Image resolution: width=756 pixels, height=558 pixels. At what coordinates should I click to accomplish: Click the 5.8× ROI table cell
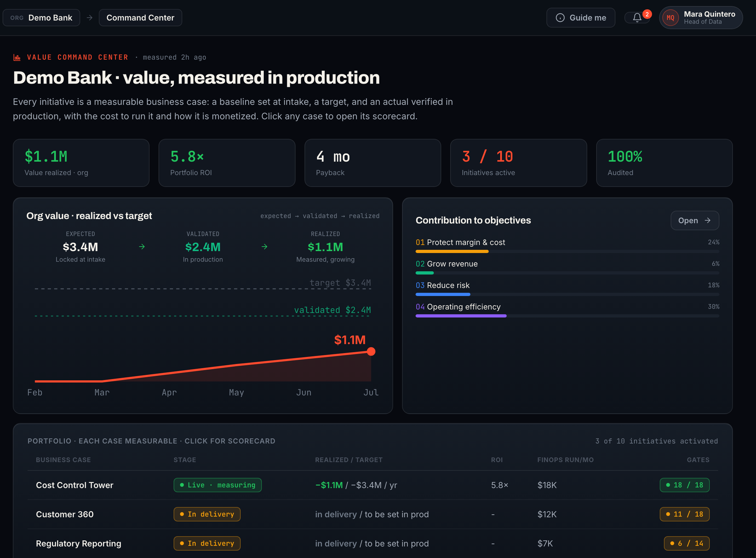coord(500,485)
